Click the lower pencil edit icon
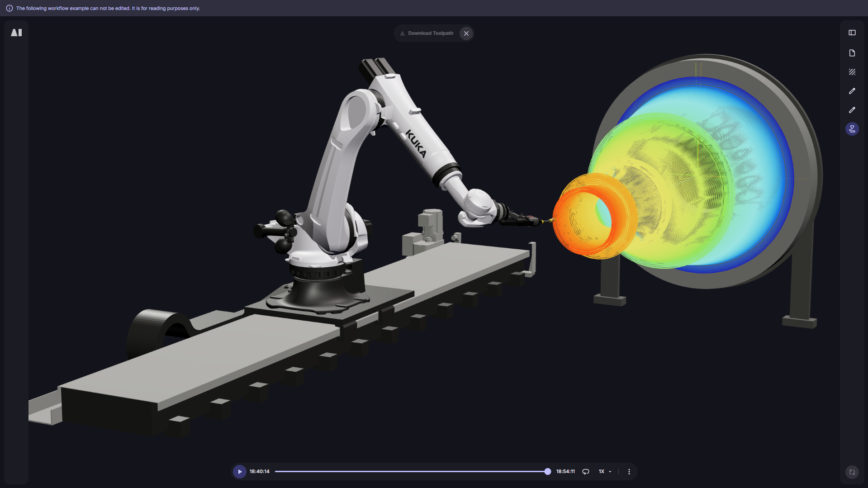Image resolution: width=868 pixels, height=488 pixels. coord(852,110)
